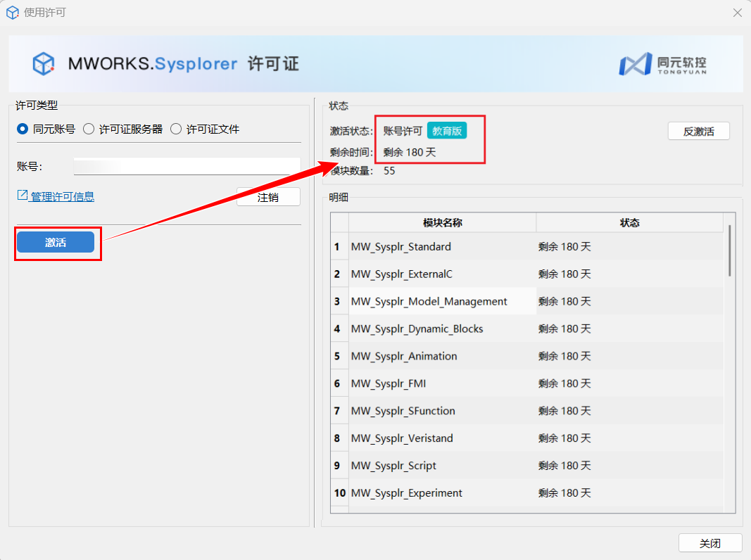
Task: Click the 反激活 button
Action: pyautogui.click(x=698, y=132)
